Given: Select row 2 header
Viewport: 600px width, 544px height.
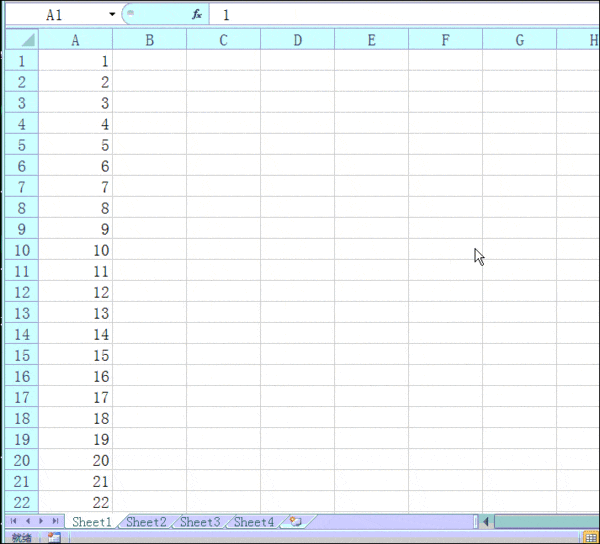Looking at the screenshot, I should (22, 81).
